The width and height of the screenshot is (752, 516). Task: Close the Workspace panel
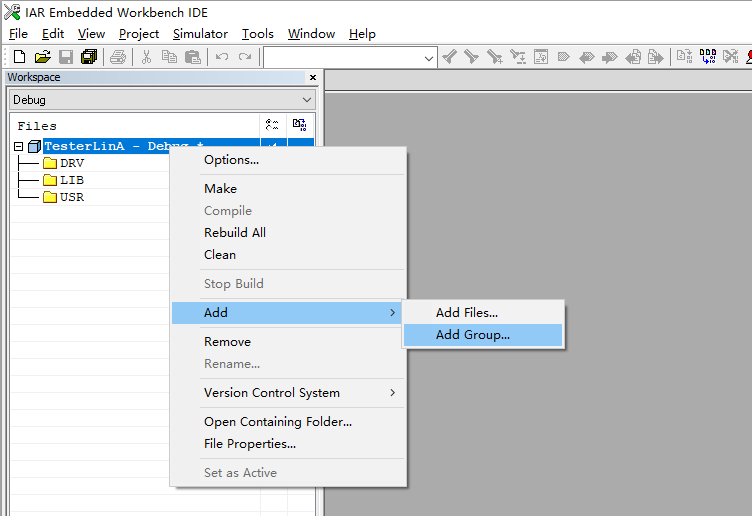pyautogui.click(x=313, y=77)
